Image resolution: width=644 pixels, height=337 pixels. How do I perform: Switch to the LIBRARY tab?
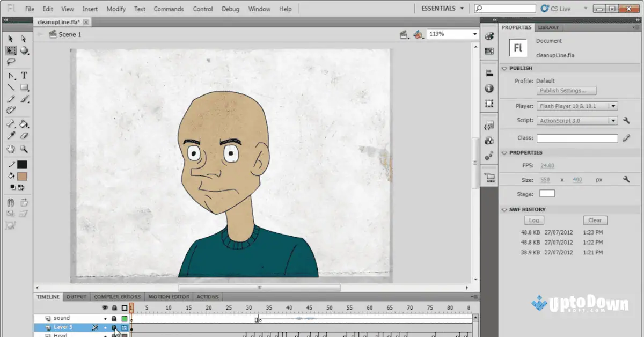coord(549,27)
